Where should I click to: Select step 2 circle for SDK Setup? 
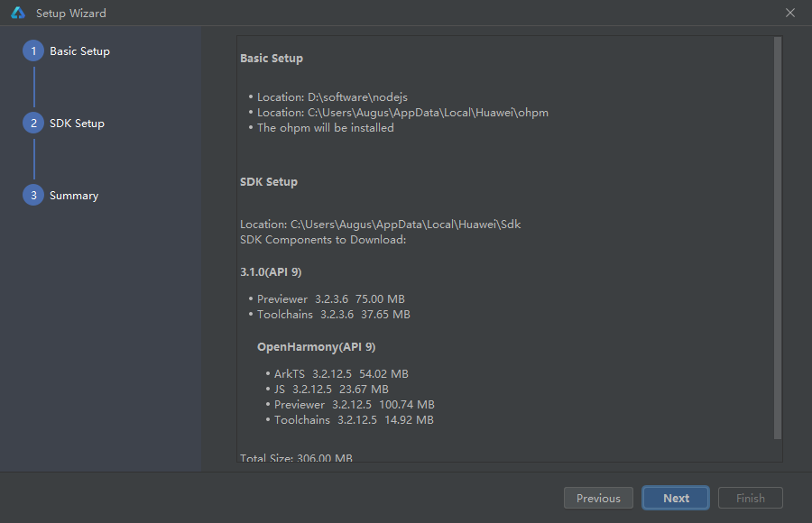pos(33,123)
